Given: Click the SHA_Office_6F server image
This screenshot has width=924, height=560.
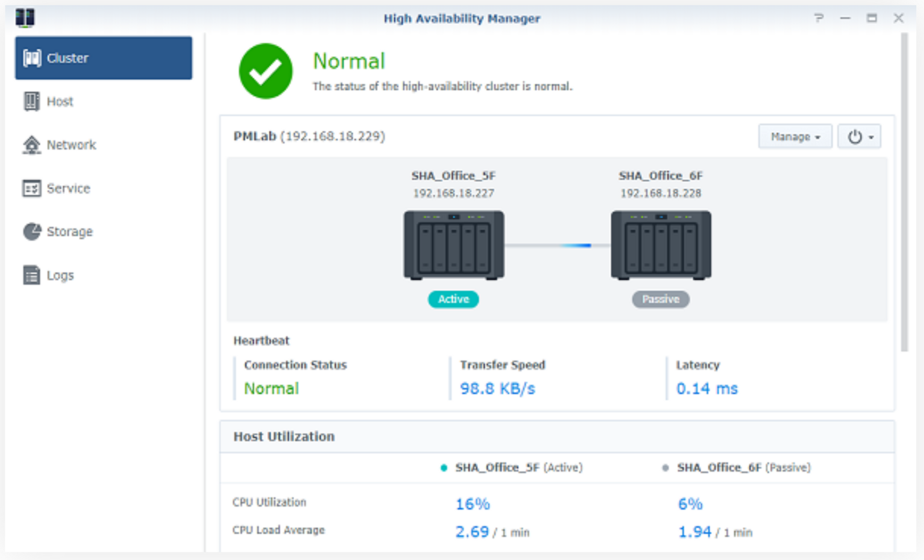Looking at the screenshot, I should coord(661,245).
